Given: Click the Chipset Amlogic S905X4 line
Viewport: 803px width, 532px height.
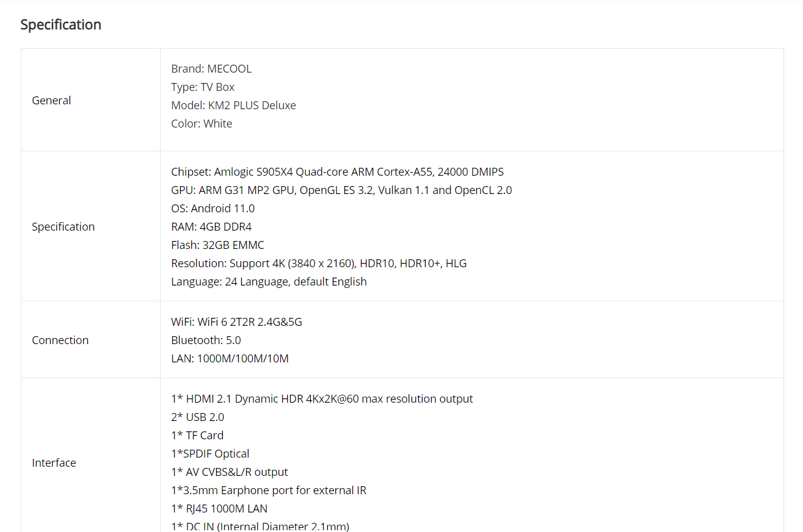Looking at the screenshot, I should pos(337,171).
